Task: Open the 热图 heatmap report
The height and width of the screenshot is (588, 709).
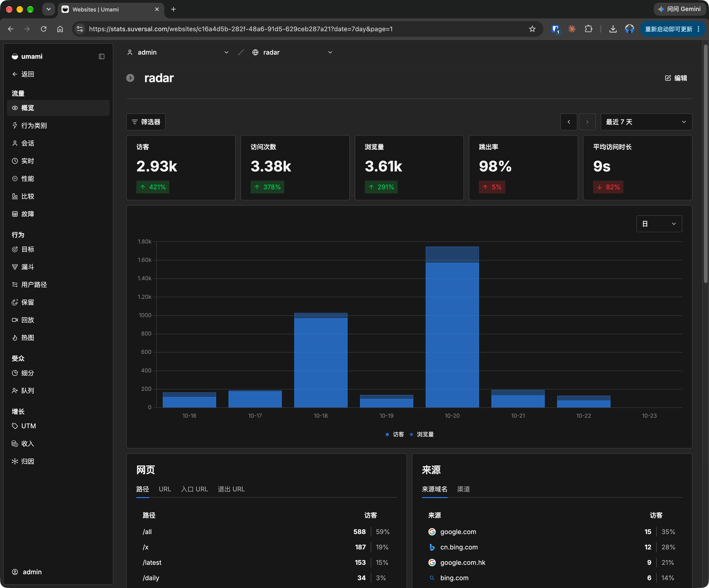Action: tap(58, 338)
